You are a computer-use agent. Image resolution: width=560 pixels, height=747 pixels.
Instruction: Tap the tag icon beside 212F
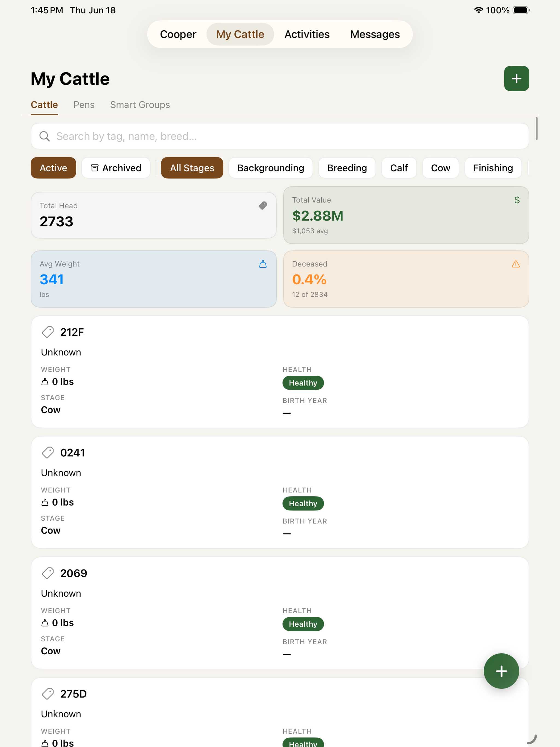click(x=48, y=332)
